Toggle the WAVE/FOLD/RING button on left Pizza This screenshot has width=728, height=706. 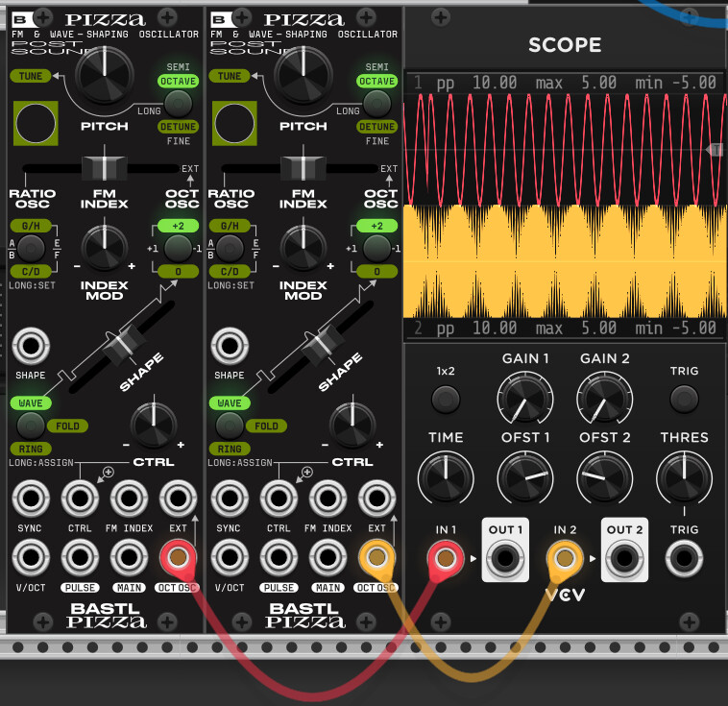[x=31, y=425]
